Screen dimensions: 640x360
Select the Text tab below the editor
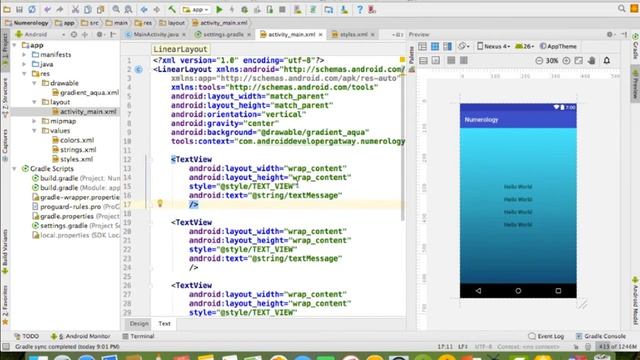coord(164,323)
